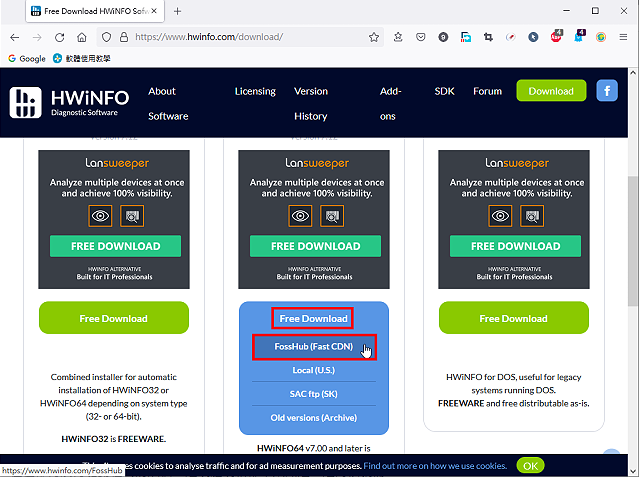Close the Free Download HWiNFO tab
The height and width of the screenshot is (480, 643).
154,11
